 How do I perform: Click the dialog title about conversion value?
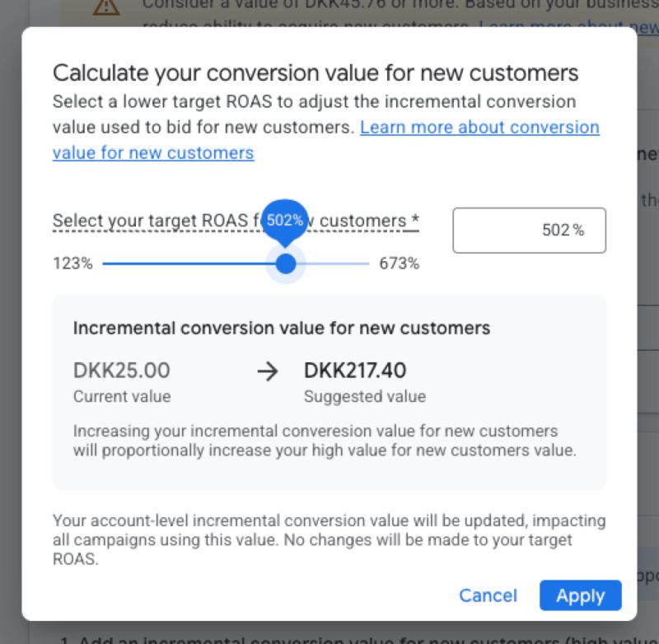pyautogui.click(x=315, y=73)
